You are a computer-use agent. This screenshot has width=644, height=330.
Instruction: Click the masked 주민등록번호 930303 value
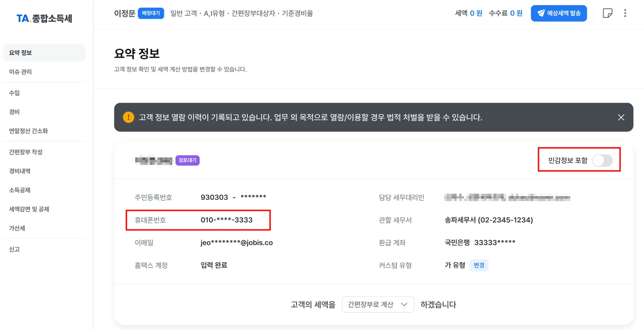[233, 197]
